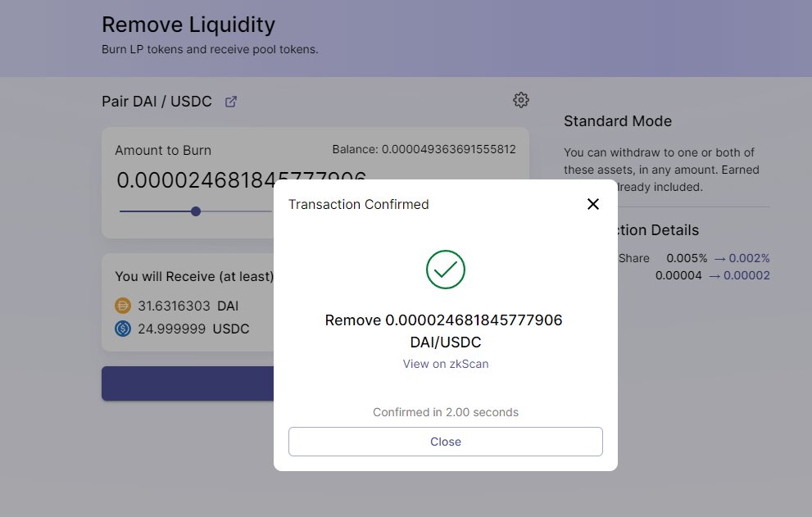
Task: Close the Transaction Confirmed dialog with X
Action: click(x=593, y=204)
